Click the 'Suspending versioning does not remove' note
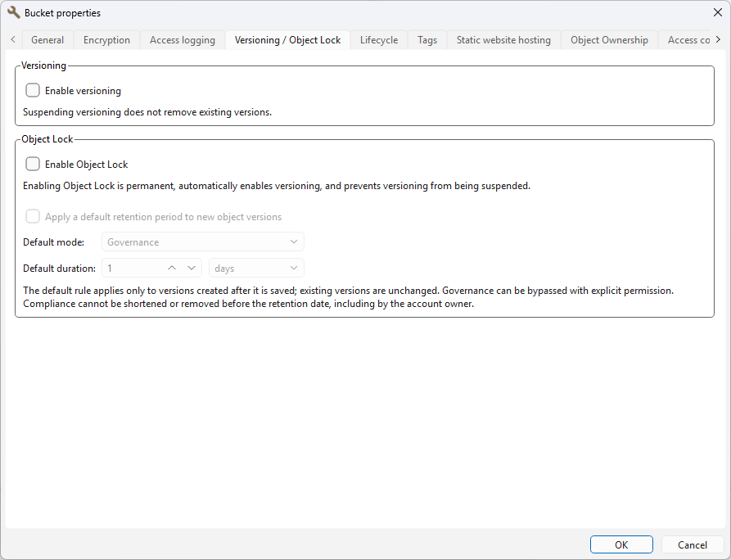Image resolution: width=731 pixels, height=560 pixels. click(147, 112)
